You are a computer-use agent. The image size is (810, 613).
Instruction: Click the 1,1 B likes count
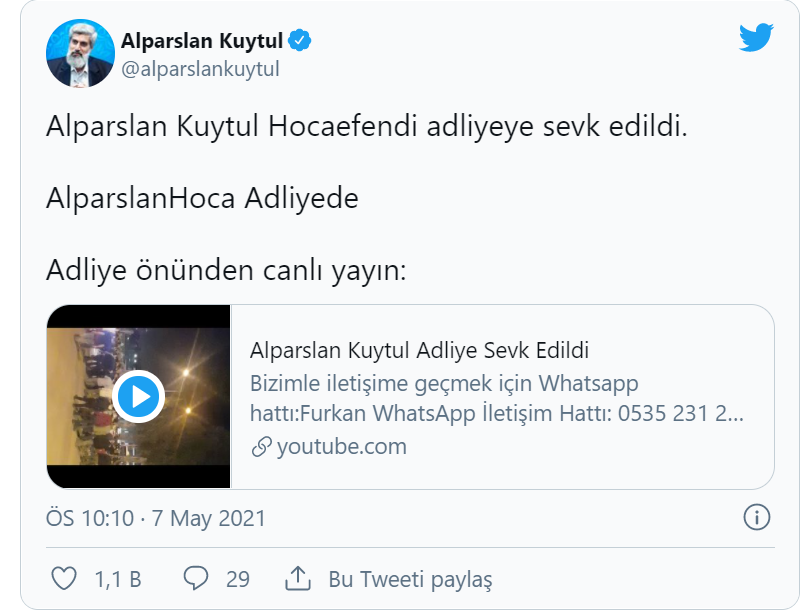point(117,579)
